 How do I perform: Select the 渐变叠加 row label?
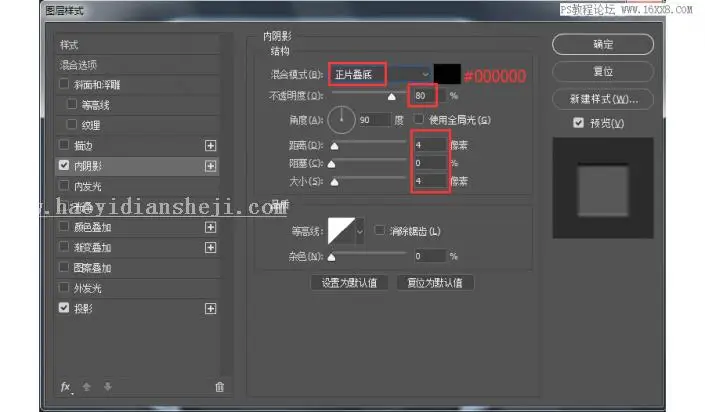pos(93,247)
